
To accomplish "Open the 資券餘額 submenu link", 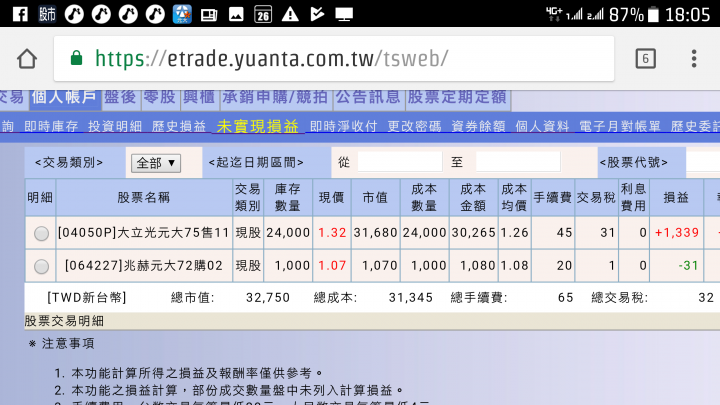I will (x=478, y=127).
